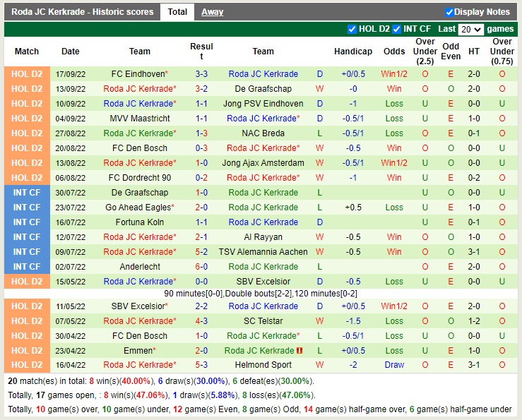Click the 5-3 score versus Helmond Sport

(x=201, y=365)
